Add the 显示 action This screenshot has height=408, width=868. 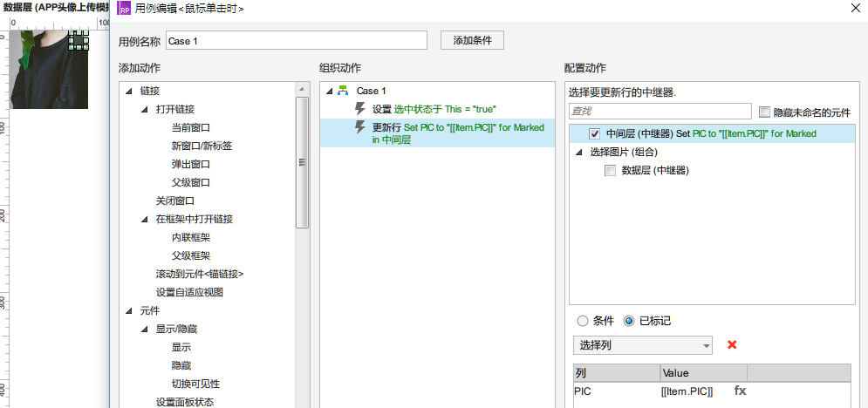(x=181, y=347)
